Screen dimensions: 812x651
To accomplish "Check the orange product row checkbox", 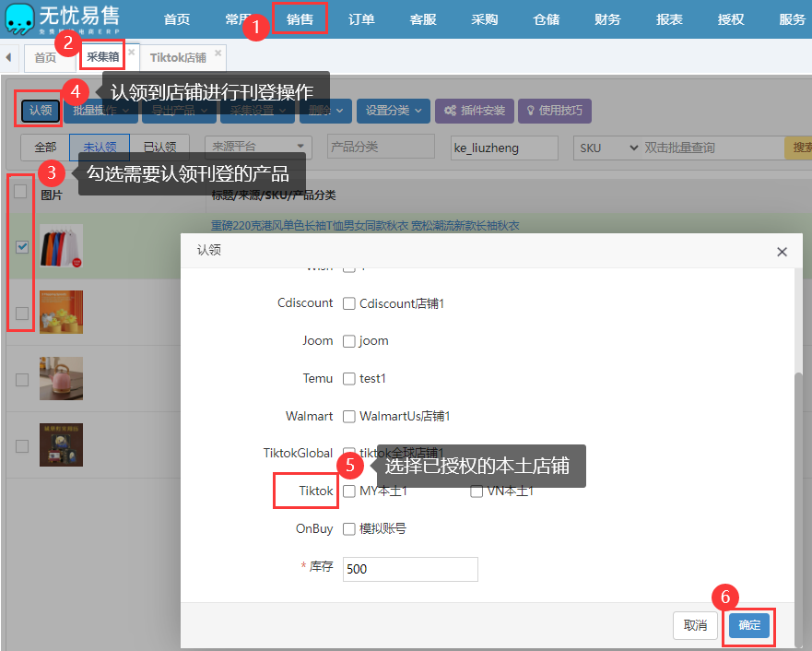I will point(22,314).
